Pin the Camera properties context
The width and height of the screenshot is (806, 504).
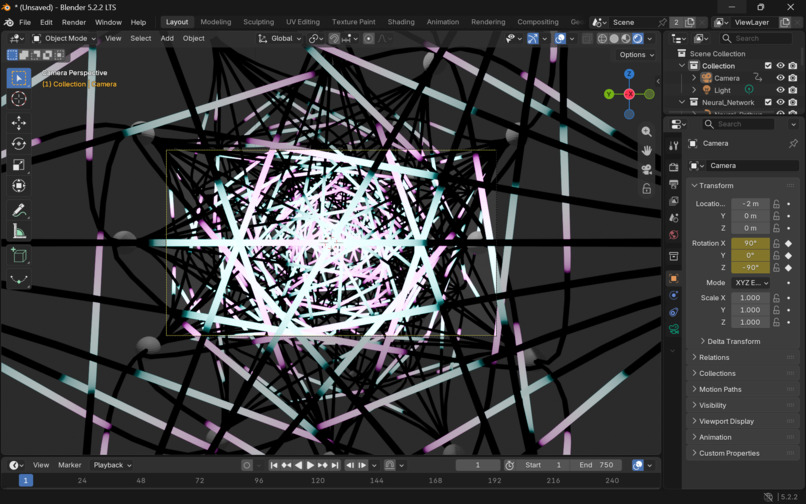coord(793,143)
